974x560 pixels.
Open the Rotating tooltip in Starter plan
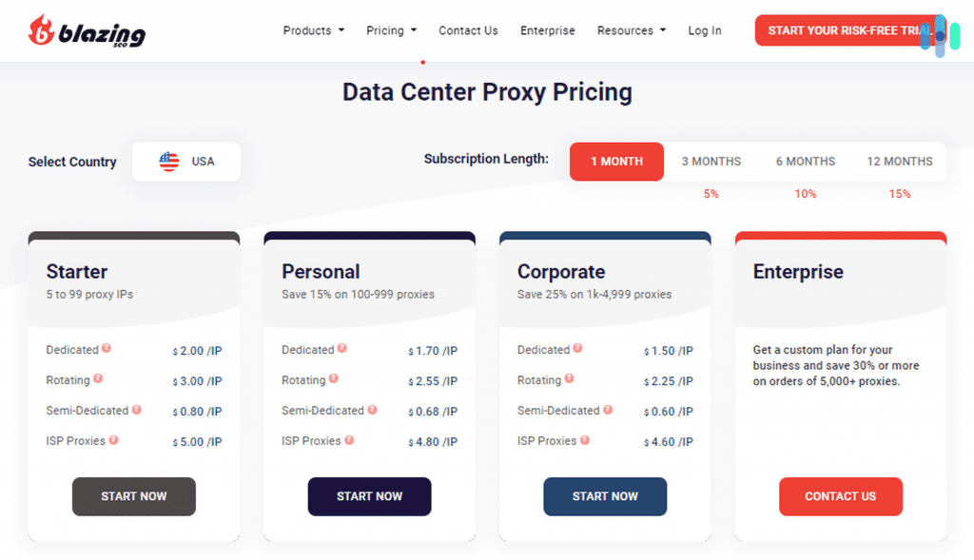coord(98,379)
